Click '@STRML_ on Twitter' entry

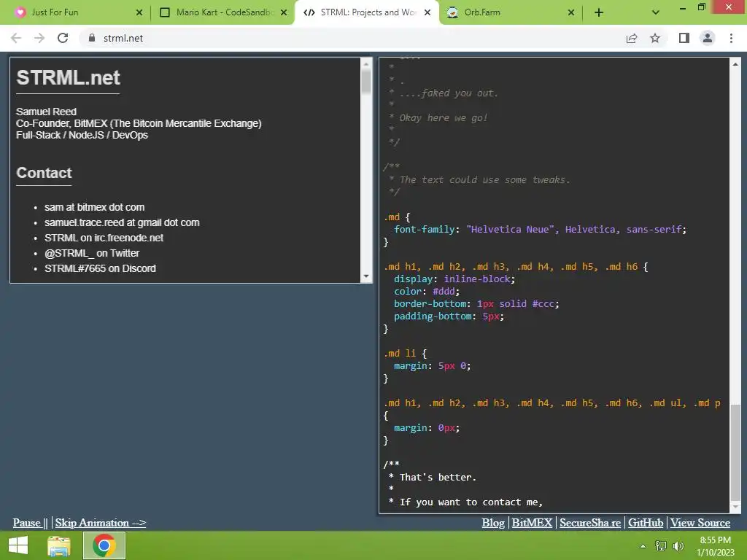92,253
